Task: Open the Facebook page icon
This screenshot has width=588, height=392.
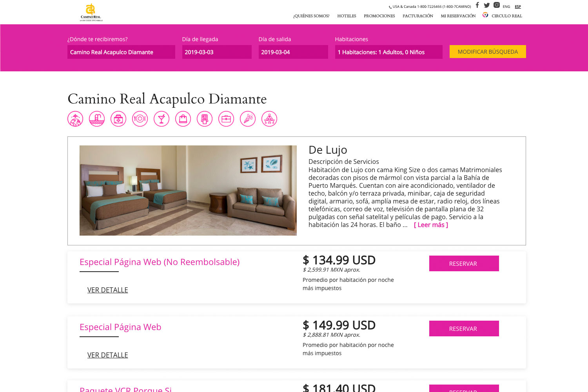Action: pyautogui.click(x=477, y=5)
